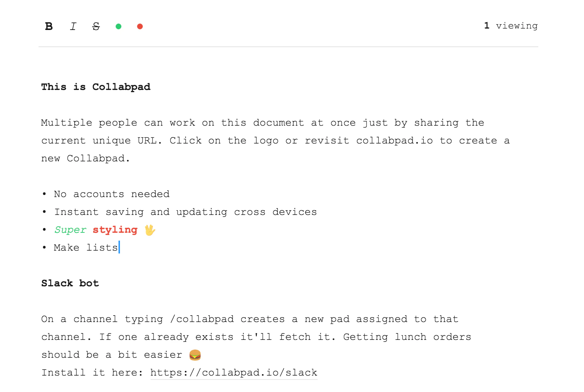Select the green text color dot

click(x=119, y=26)
